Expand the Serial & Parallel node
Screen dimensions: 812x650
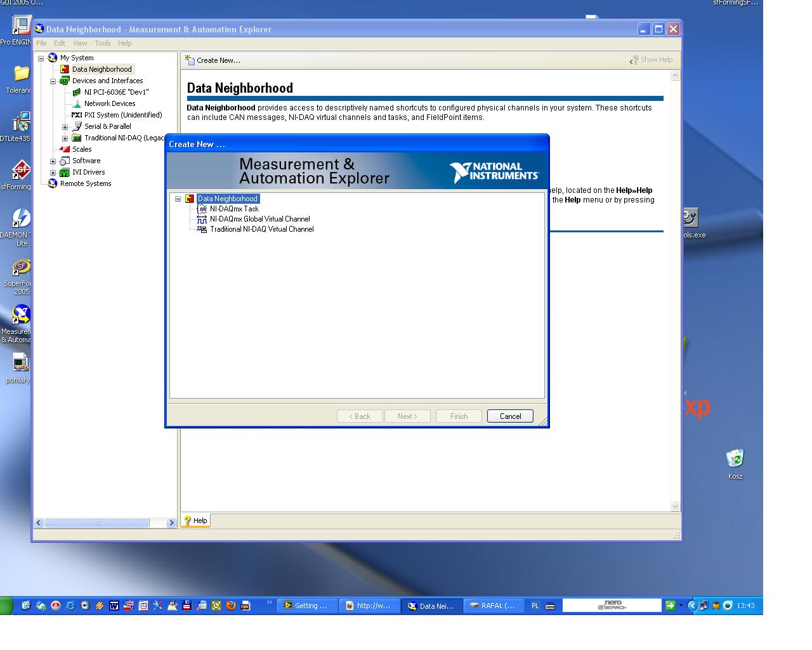(x=65, y=126)
